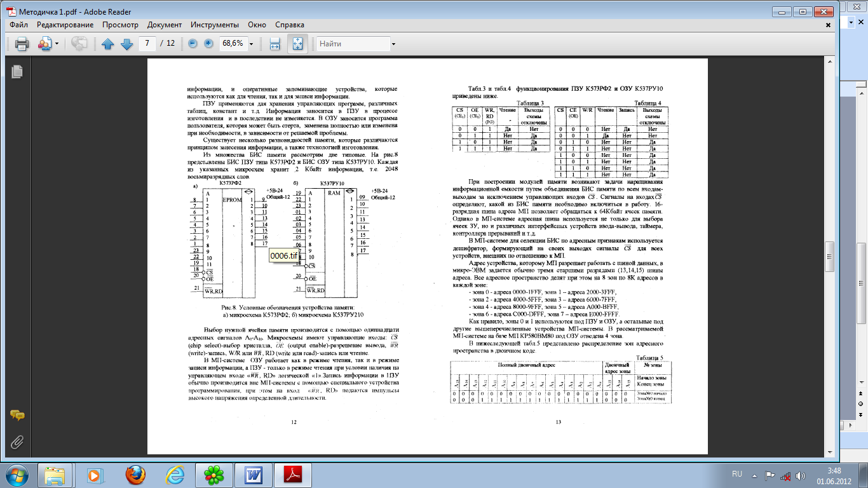Launch Internet Explorer from the taskbar

tap(174, 475)
